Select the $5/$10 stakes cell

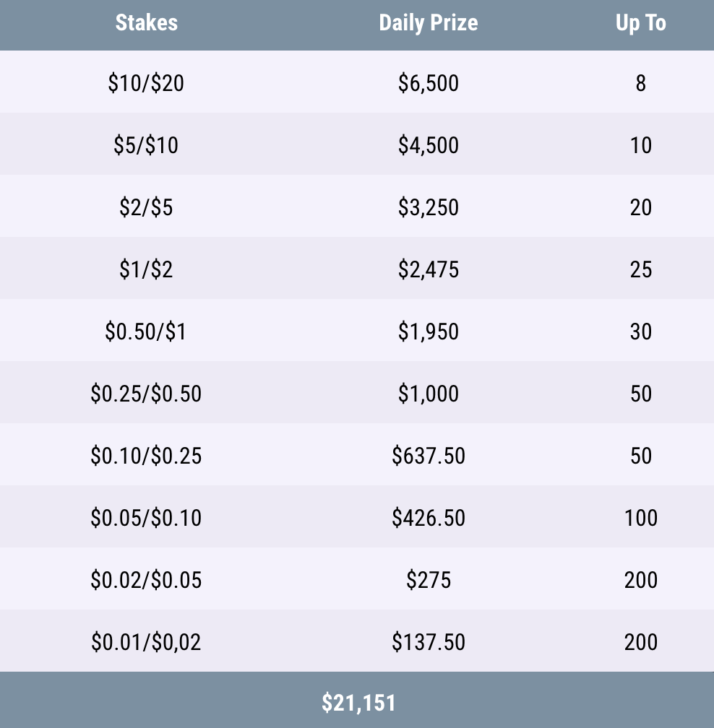[146, 146]
